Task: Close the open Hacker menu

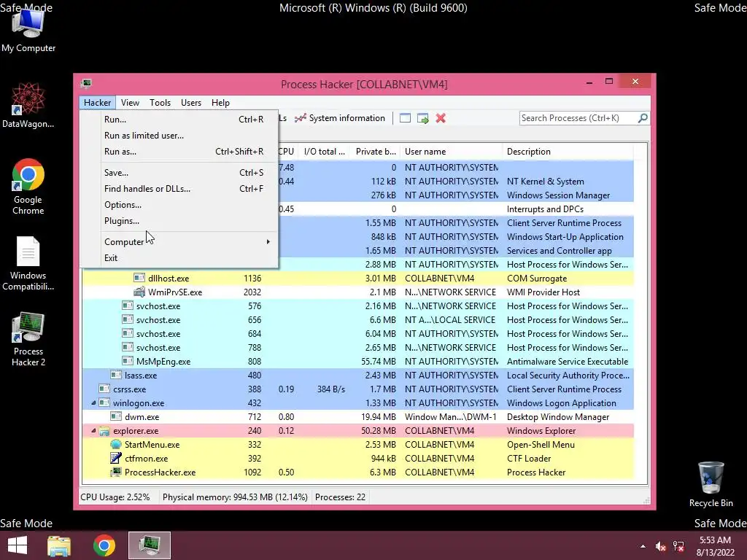Action: point(97,102)
